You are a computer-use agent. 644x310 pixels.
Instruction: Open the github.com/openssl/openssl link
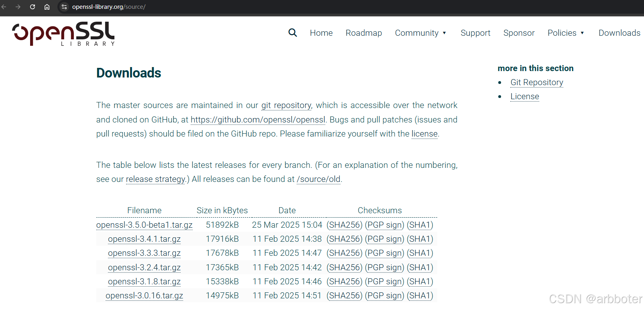(258, 120)
